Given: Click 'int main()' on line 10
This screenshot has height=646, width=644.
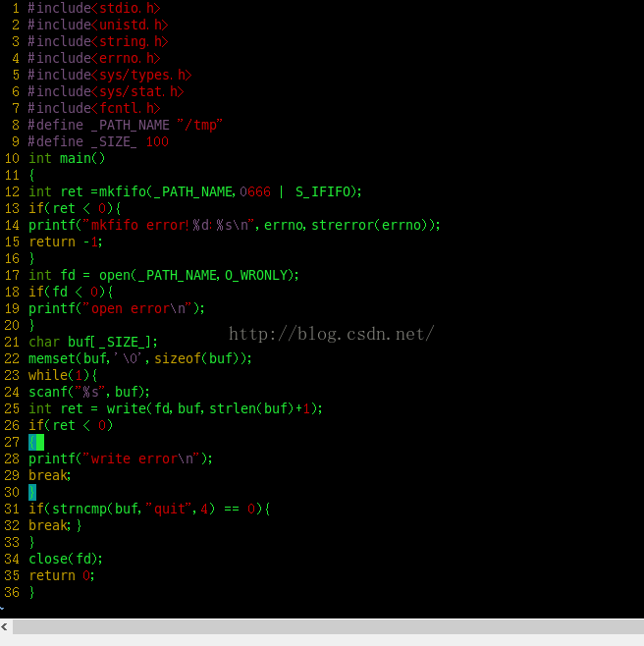Looking at the screenshot, I should 67,158.
